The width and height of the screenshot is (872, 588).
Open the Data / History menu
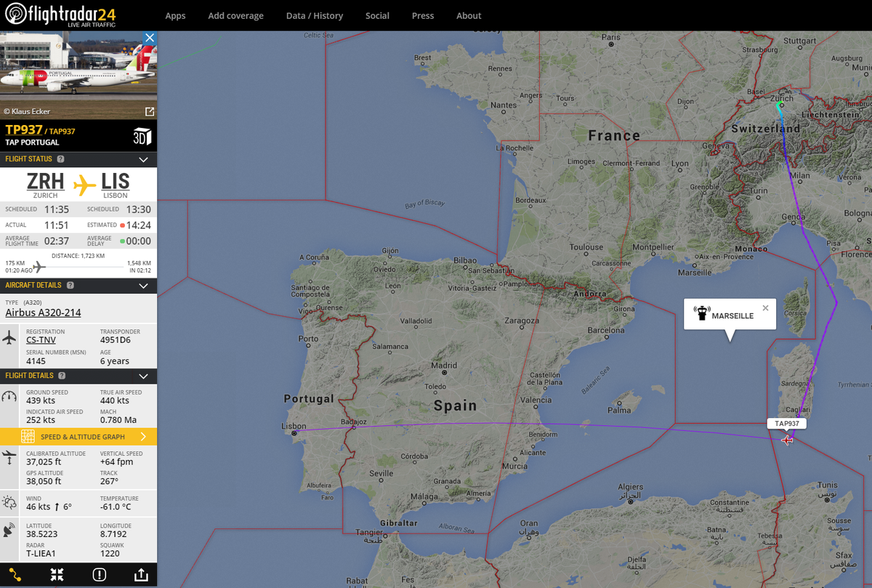(x=315, y=15)
